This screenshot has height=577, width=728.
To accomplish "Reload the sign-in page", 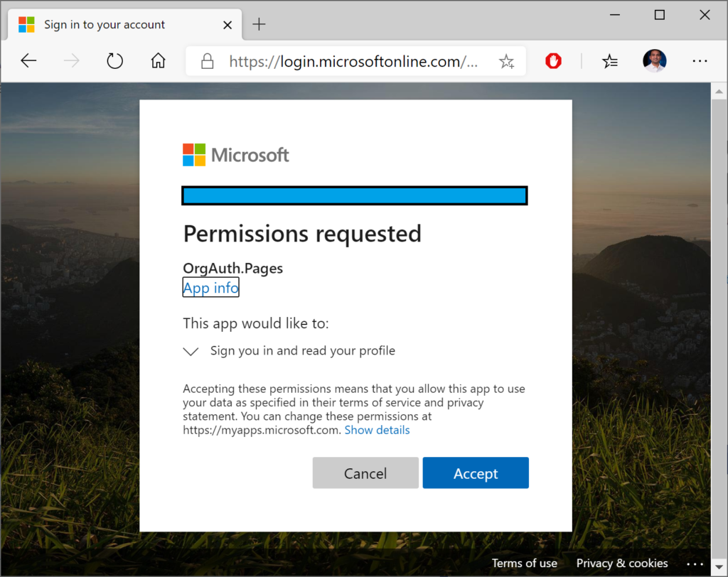I will coord(114,61).
